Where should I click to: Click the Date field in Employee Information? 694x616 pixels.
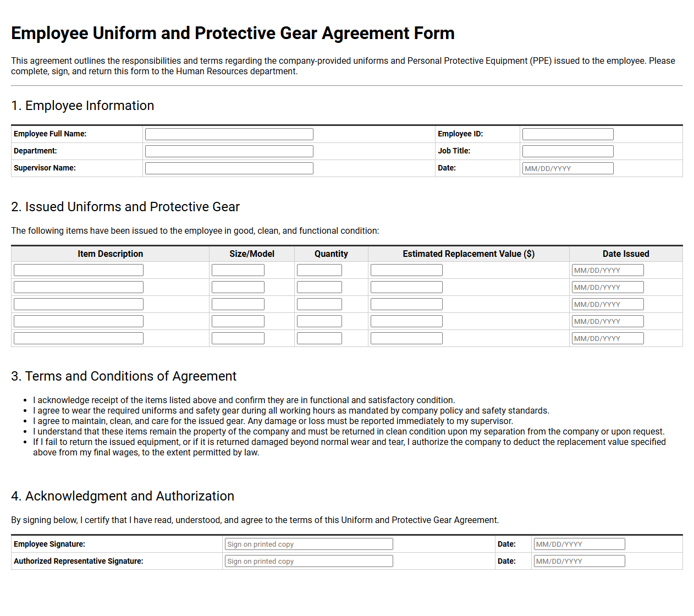pyautogui.click(x=568, y=168)
